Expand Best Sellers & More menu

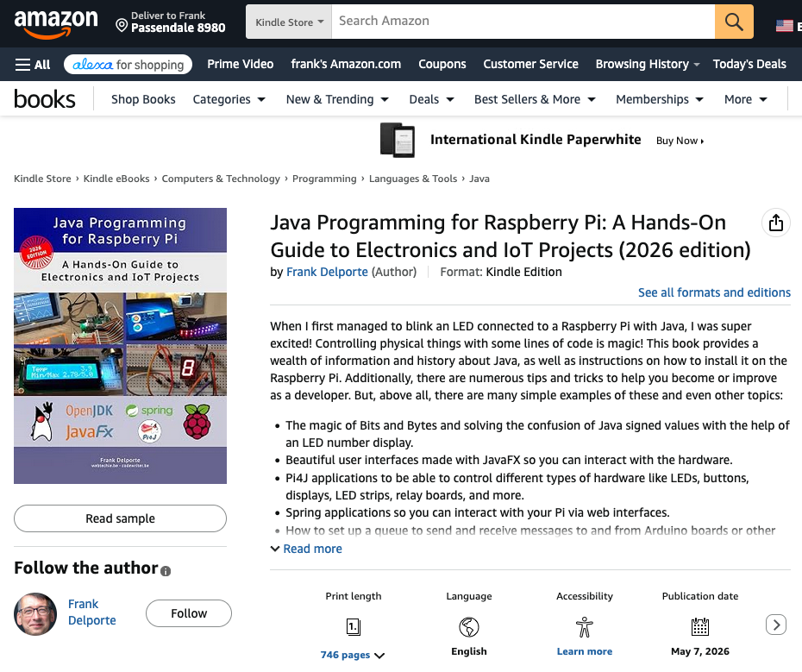pos(535,99)
